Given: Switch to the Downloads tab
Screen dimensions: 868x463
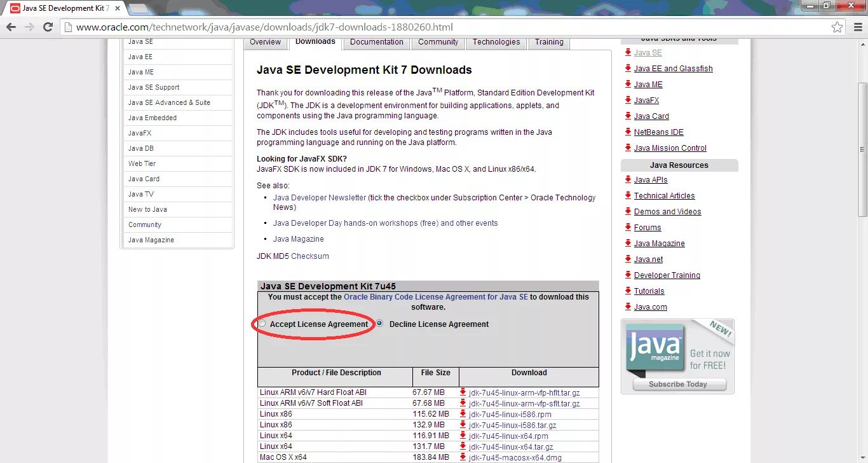Looking at the screenshot, I should coord(315,42).
